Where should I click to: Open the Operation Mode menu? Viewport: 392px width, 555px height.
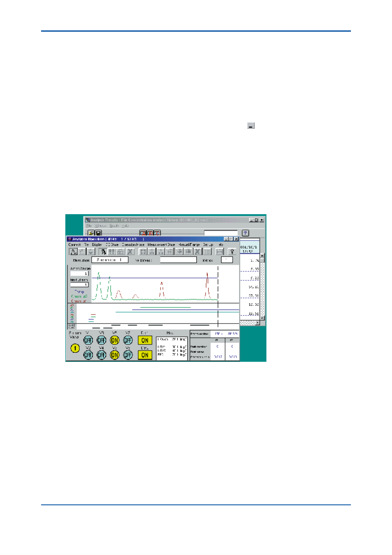[x=133, y=245]
